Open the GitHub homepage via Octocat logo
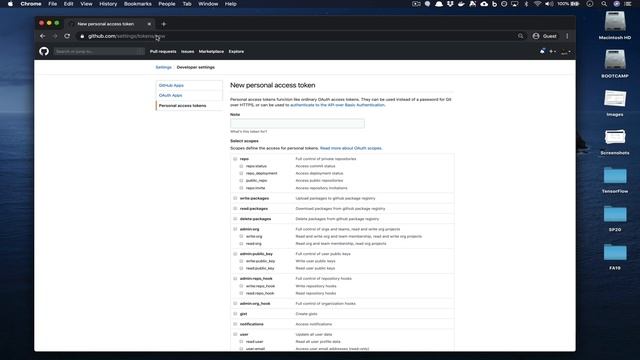This screenshot has width=640, height=360. click(x=44, y=51)
